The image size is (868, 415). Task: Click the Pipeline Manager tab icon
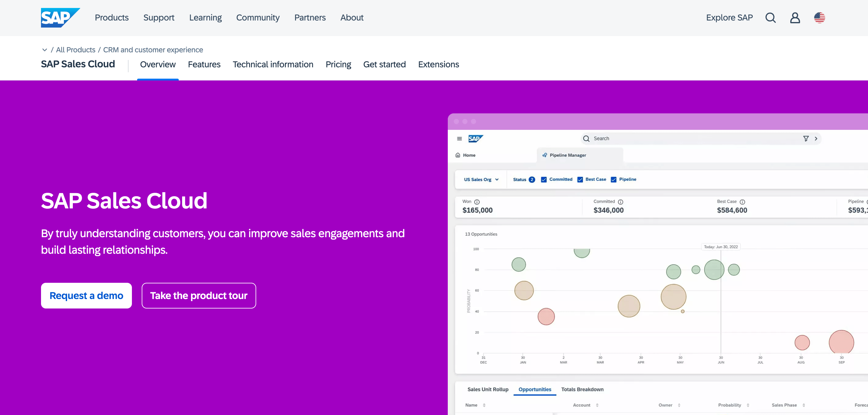tap(545, 155)
